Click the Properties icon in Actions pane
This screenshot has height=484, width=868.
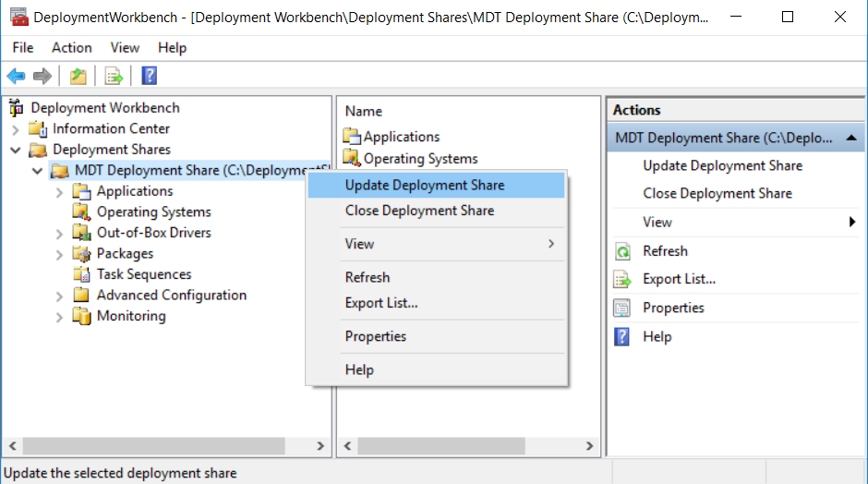[x=622, y=308]
